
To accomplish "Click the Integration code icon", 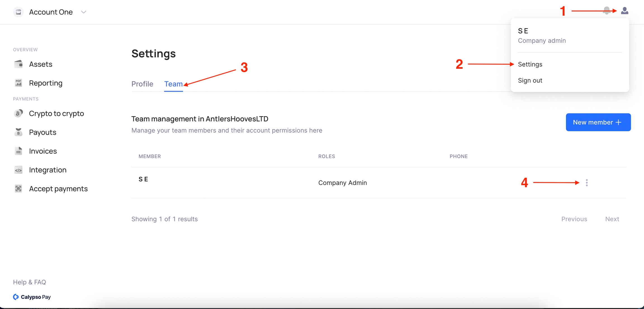I will 18,170.
